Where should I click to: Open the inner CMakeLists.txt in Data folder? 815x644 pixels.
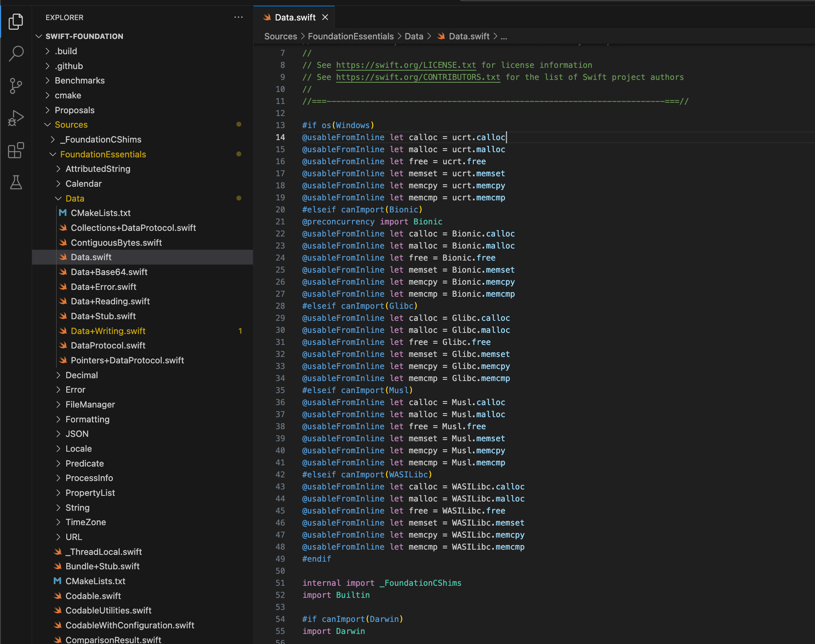tap(101, 213)
